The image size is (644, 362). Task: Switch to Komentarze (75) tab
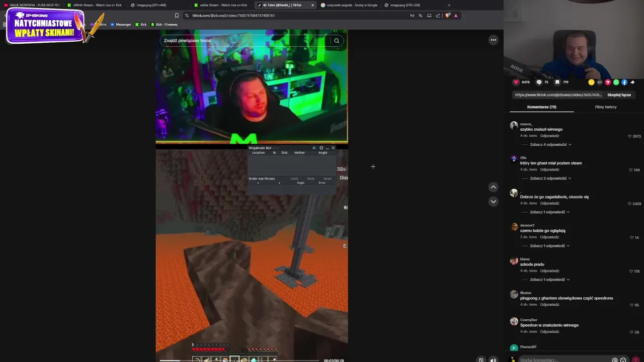coord(542,107)
